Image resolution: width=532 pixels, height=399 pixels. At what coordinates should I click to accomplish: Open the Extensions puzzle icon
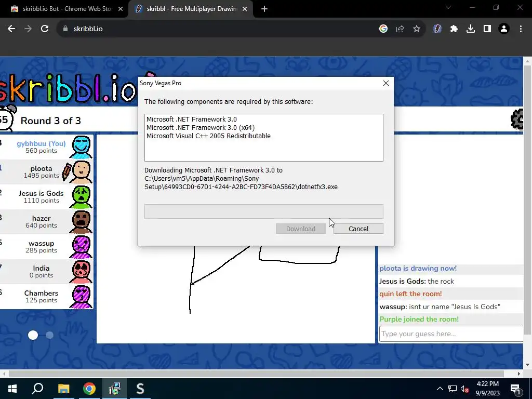pos(454,29)
